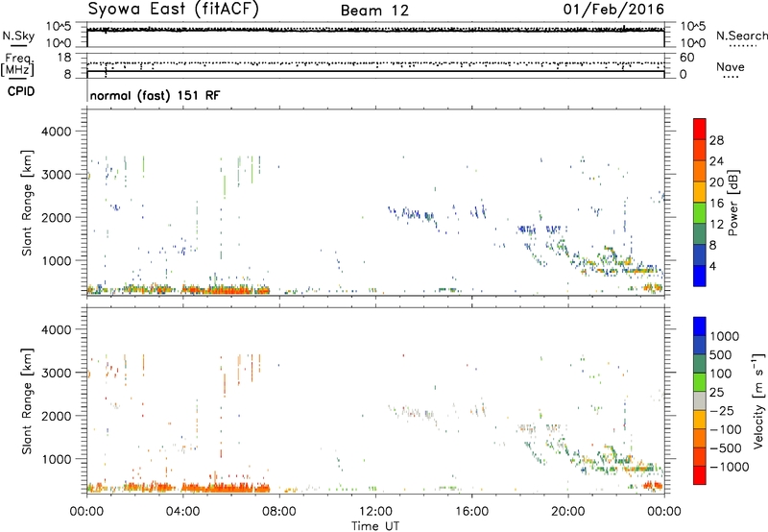Click velocity colorbar label '1000' at top
This screenshot has width=768, height=532.
[x=725, y=336]
